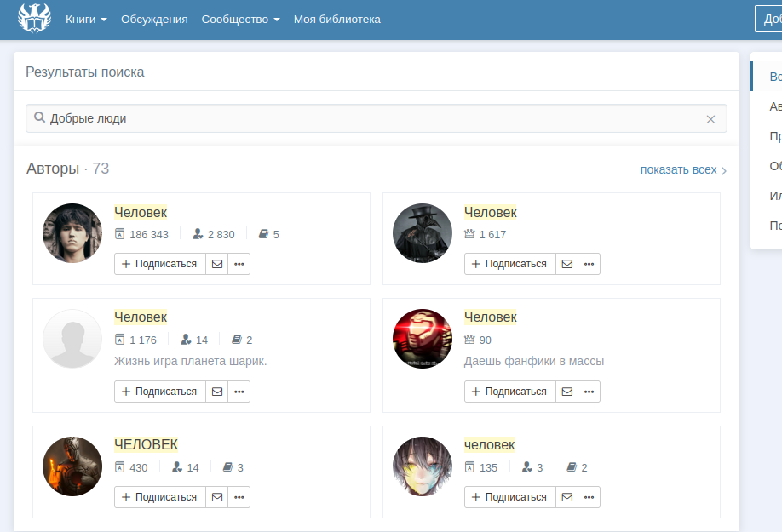Subscribe to Человек with 1 617 reputation
The height and width of the screenshot is (532, 782).
(510, 264)
